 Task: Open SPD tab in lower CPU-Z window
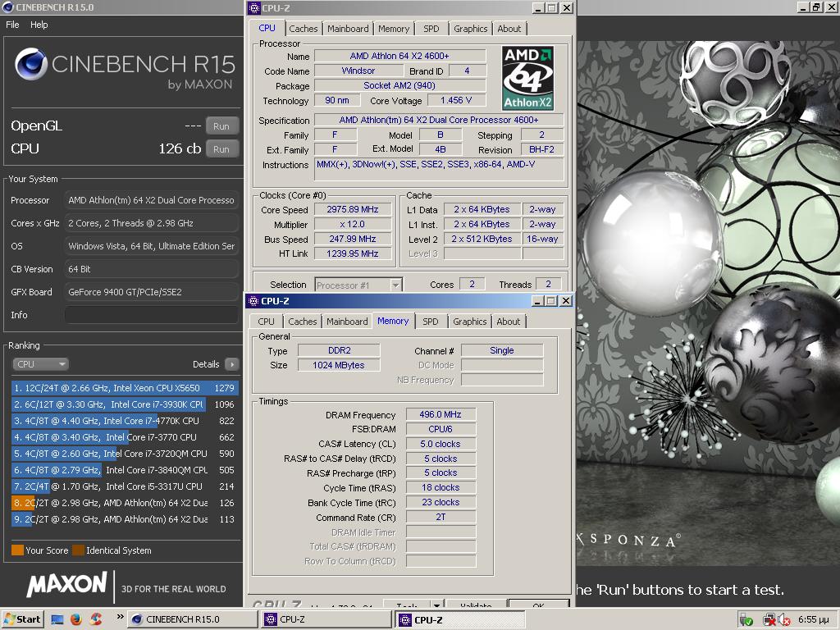[x=430, y=322]
